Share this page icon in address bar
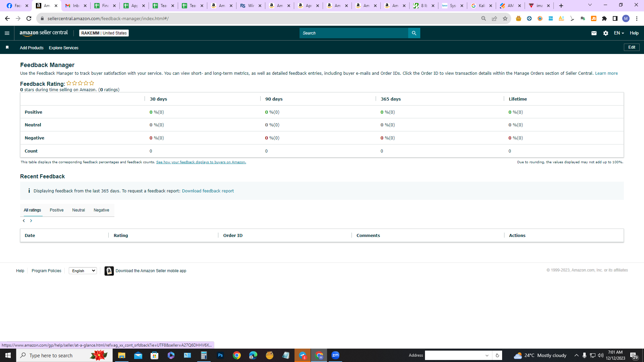The width and height of the screenshot is (644, 362). tap(494, 18)
